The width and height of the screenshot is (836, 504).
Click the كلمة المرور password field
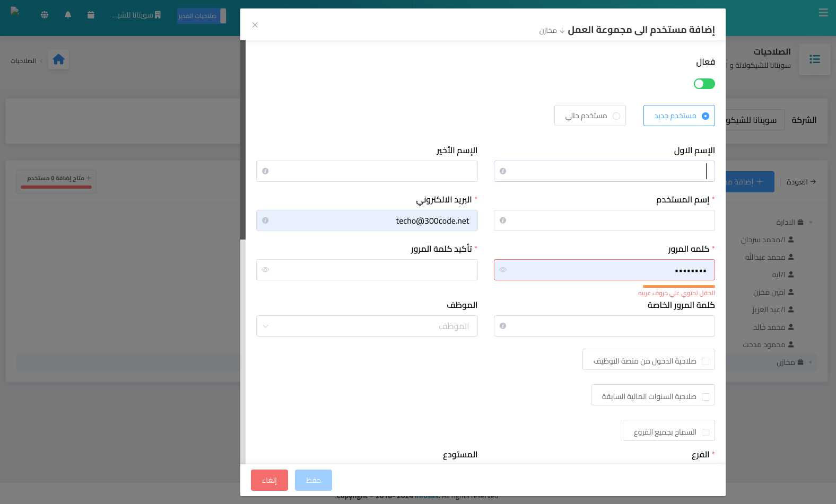pos(604,270)
